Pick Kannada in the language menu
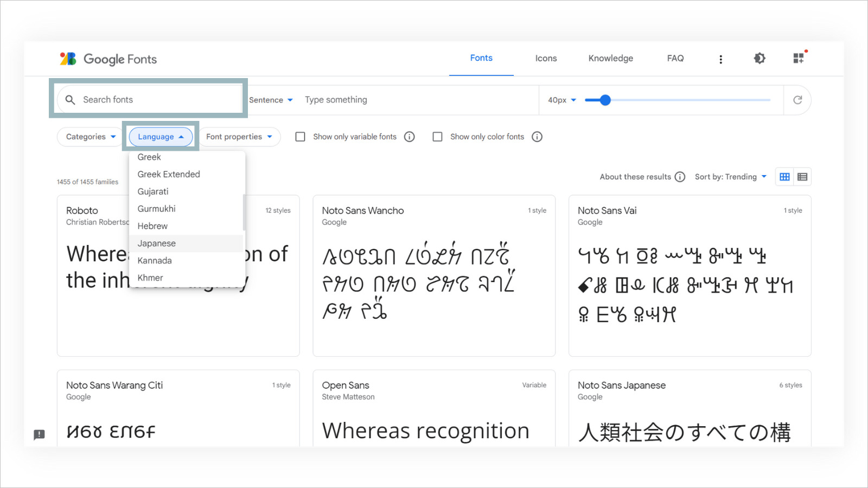Image resolution: width=868 pixels, height=488 pixels. [186, 261]
